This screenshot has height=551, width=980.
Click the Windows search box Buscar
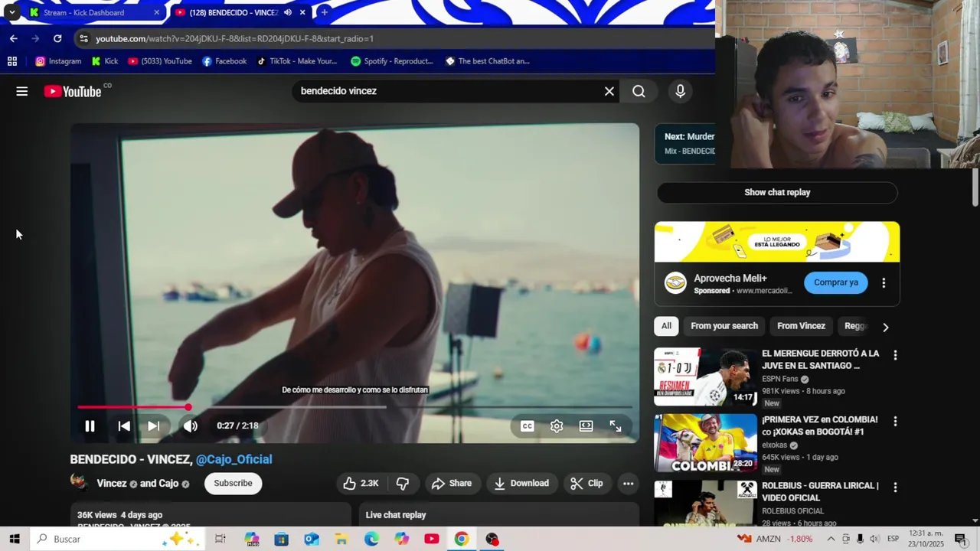pos(117,539)
